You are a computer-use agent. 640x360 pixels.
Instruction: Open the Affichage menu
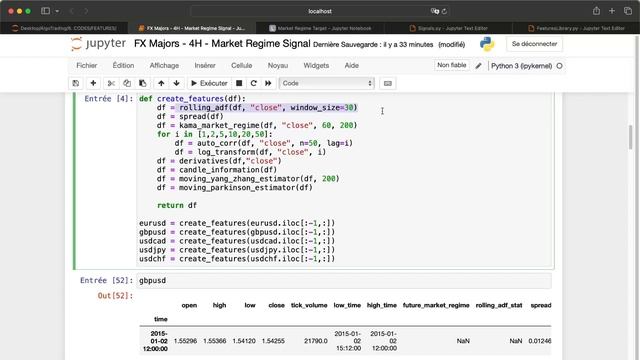point(164,65)
